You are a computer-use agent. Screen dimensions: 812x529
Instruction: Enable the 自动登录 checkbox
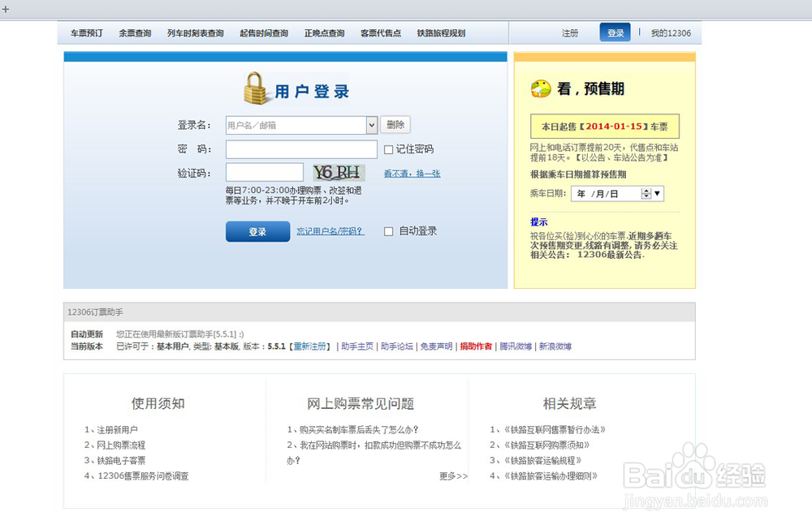(388, 231)
